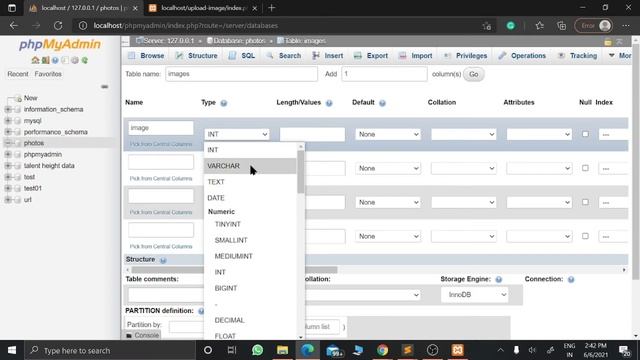
Task: Open phpMyAdmin documentation icon
Action: [x=55, y=60]
